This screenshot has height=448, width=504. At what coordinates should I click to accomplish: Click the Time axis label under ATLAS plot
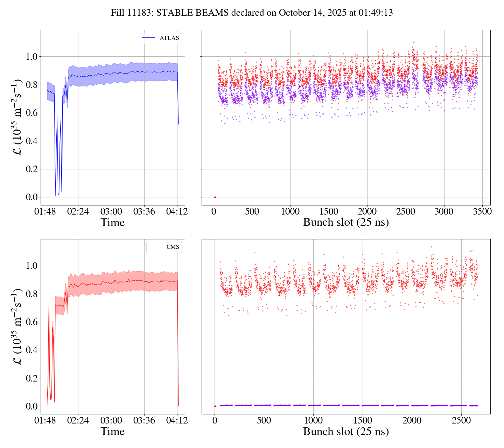click(112, 223)
